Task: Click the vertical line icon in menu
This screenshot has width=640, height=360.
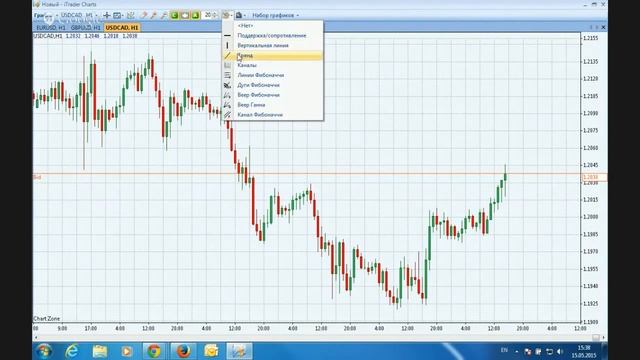Action: click(x=228, y=46)
